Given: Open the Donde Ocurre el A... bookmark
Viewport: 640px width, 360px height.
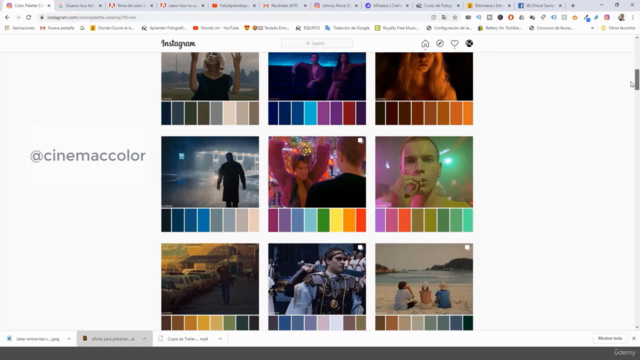Looking at the screenshot, I should 112,28.
